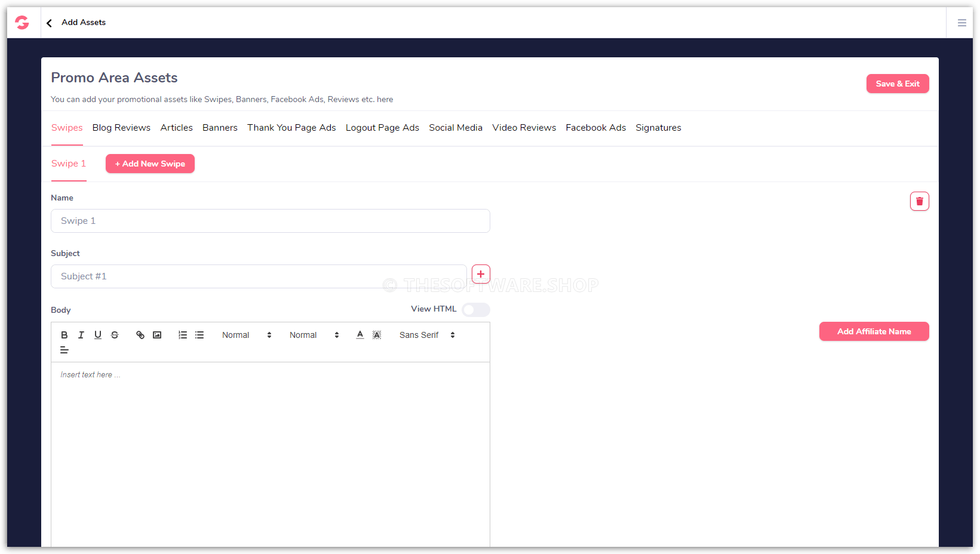Create an ordered list
Viewport: 980px width, 554px height.
182,335
